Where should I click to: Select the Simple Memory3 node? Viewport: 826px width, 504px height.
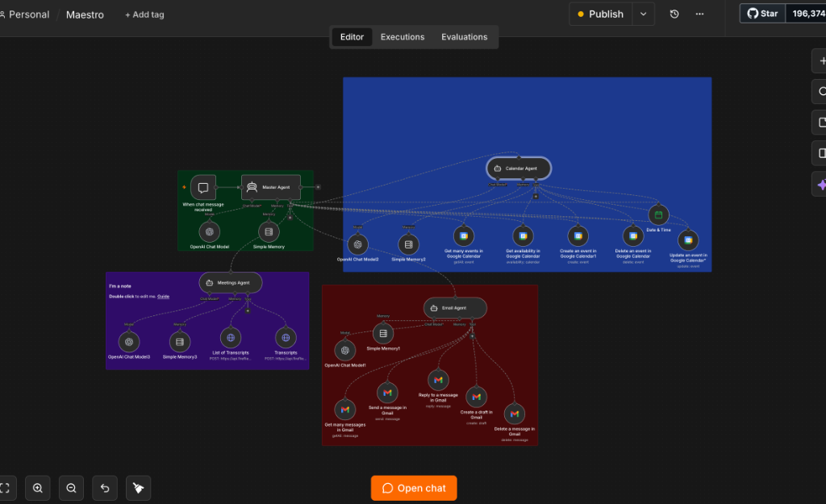(x=180, y=342)
